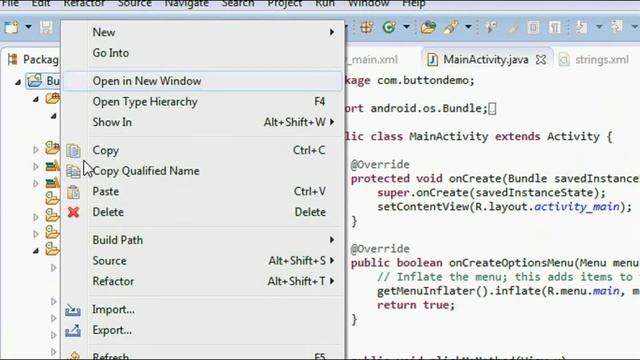Viewport: 640px width, 360px height.
Task: Open the New submenu in context menu
Action: pyautogui.click(x=202, y=32)
